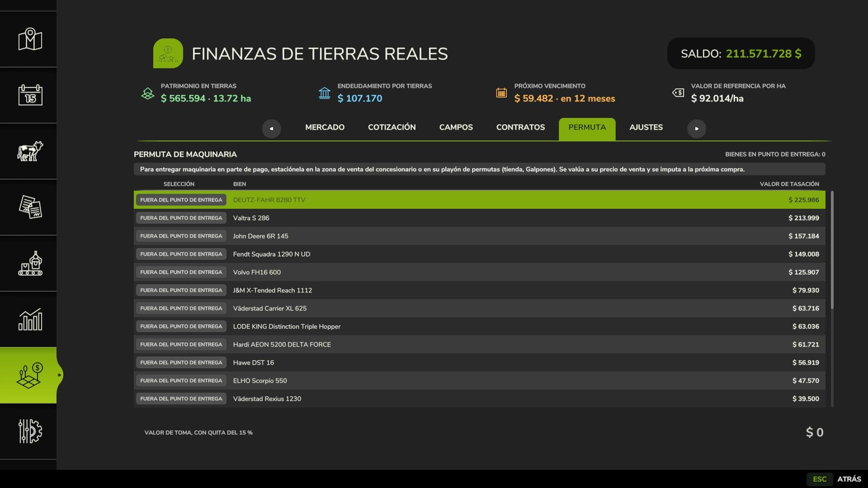Viewport: 868px width, 488px height.
Task: Select the LODE KING Distinction Triple Hopper row
Action: tap(479, 326)
